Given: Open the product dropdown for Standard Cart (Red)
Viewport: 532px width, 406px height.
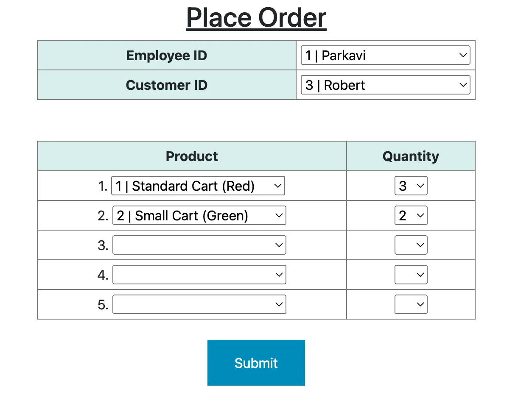Looking at the screenshot, I should pyautogui.click(x=198, y=185).
